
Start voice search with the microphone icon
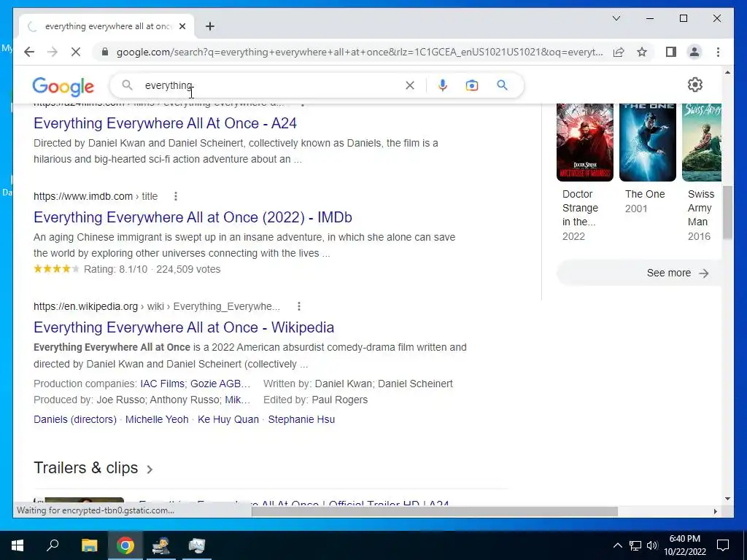click(x=442, y=85)
